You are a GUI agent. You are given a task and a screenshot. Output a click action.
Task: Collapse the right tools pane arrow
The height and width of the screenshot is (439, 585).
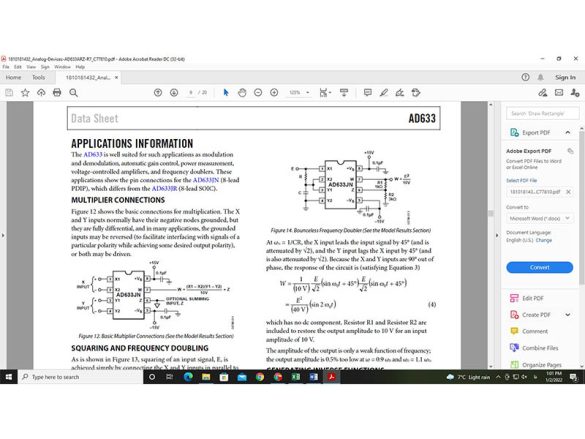pos(497,235)
